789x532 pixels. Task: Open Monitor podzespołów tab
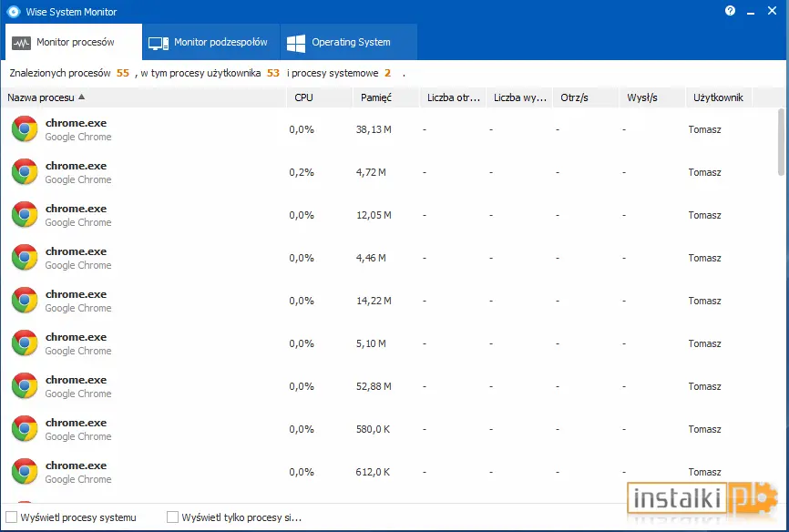pyautogui.click(x=211, y=42)
